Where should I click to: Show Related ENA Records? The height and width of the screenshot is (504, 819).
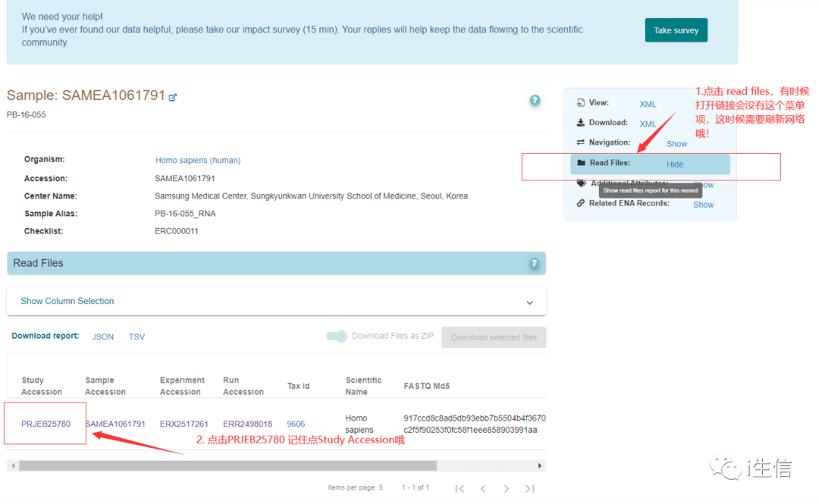click(703, 205)
